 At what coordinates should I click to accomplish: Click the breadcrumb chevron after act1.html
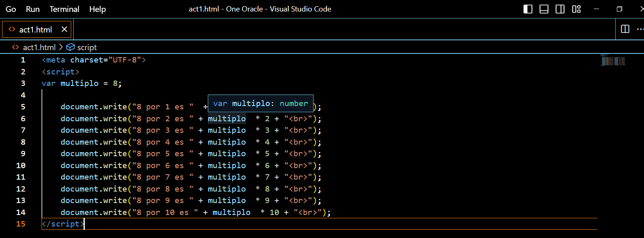(61, 47)
